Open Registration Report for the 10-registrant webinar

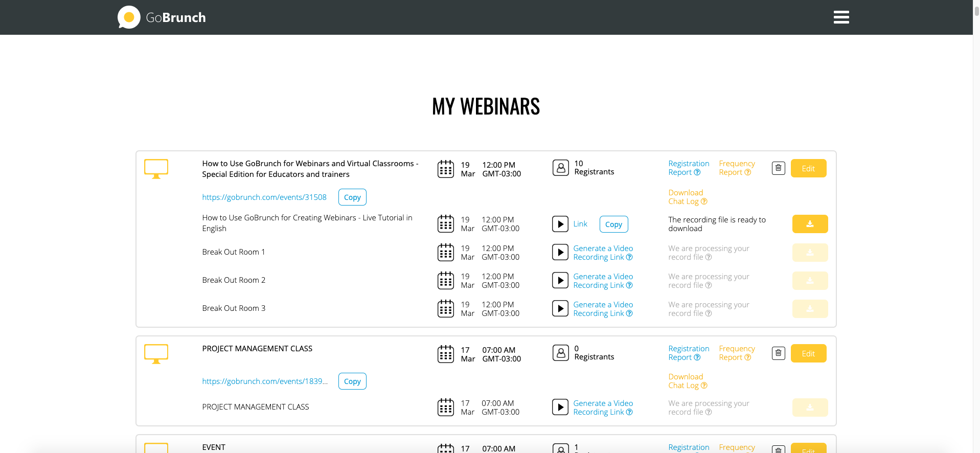(689, 168)
